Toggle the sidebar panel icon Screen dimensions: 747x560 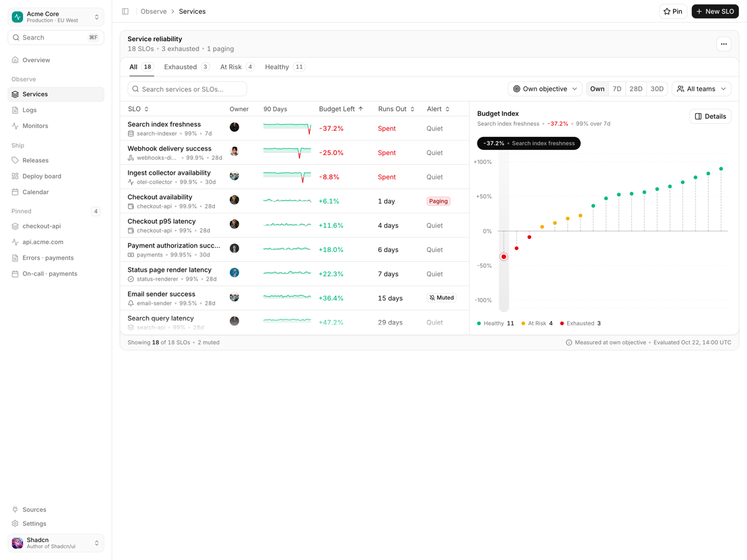[125, 11]
